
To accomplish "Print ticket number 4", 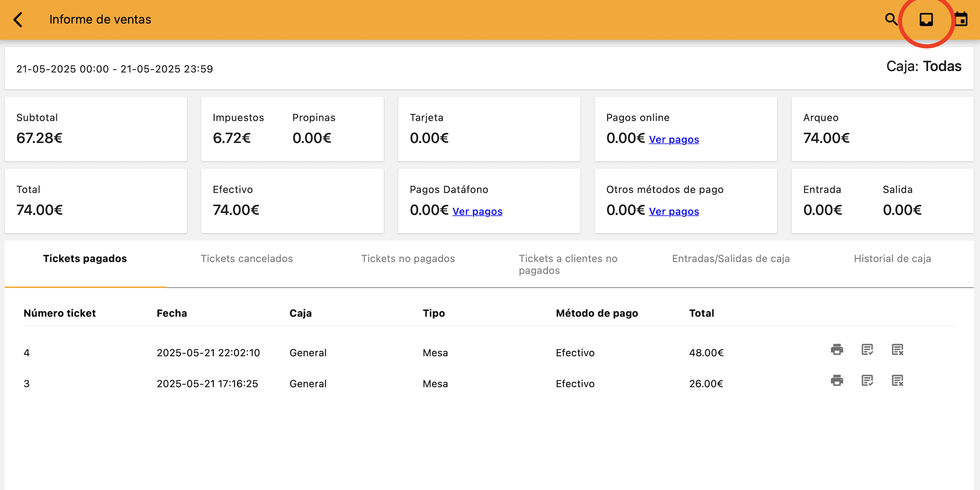I will point(837,350).
